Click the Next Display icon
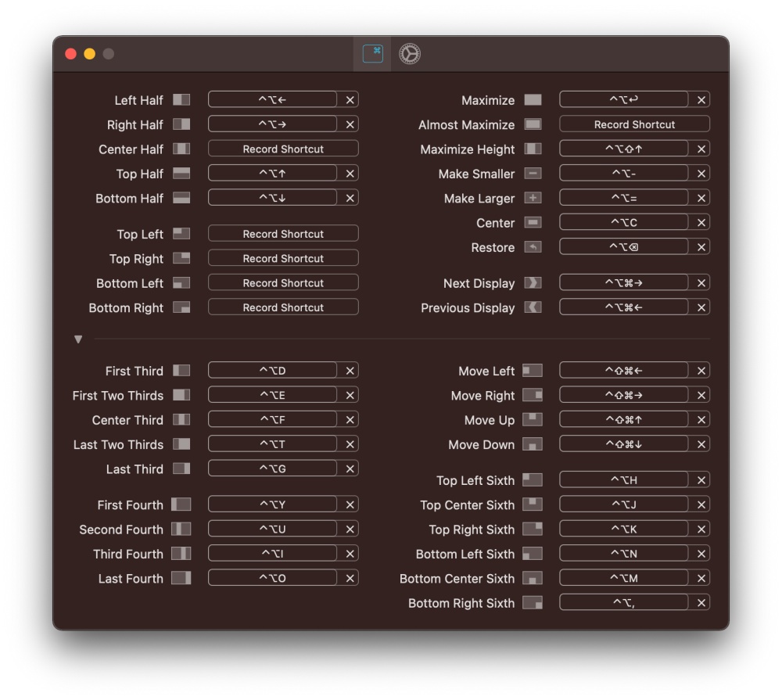This screenshot has width=782, height=700. coord(533,283)
